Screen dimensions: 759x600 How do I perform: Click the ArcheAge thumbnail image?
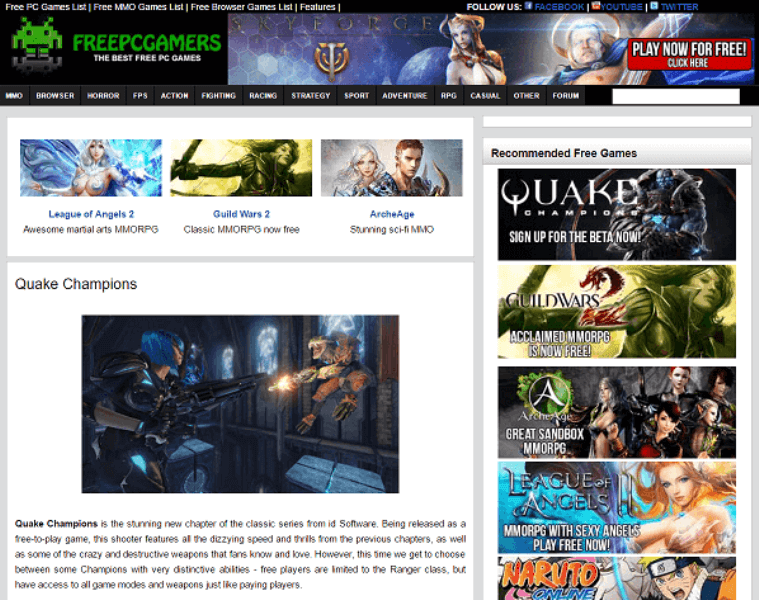(392, 168)
